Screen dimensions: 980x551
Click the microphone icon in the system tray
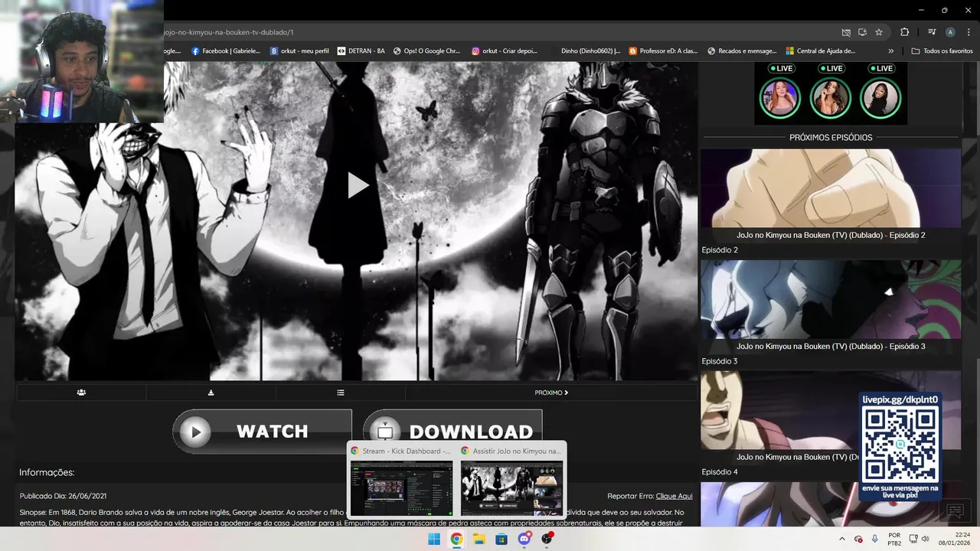pyautogui.click(x=874, y=539)
